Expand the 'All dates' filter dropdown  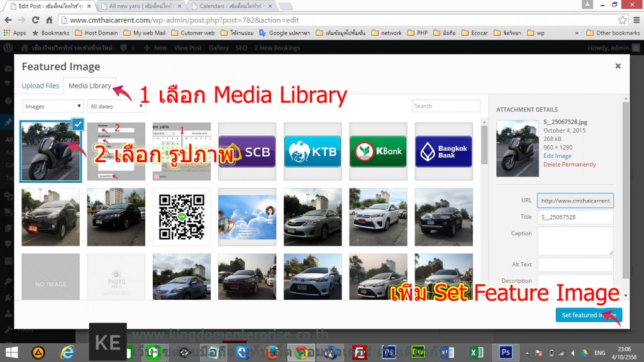coord(116,106)
